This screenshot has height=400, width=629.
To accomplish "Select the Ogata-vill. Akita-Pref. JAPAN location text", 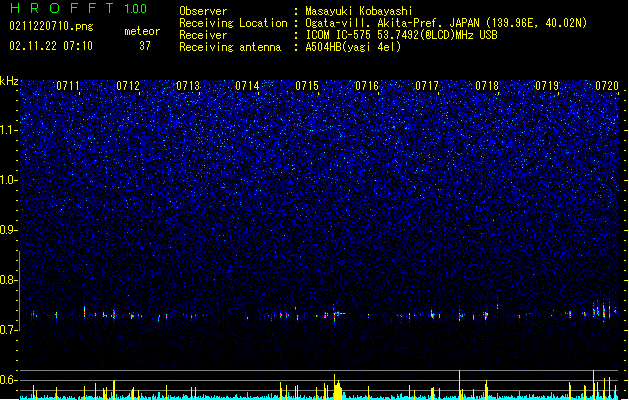I will click(x=446, y=23).
